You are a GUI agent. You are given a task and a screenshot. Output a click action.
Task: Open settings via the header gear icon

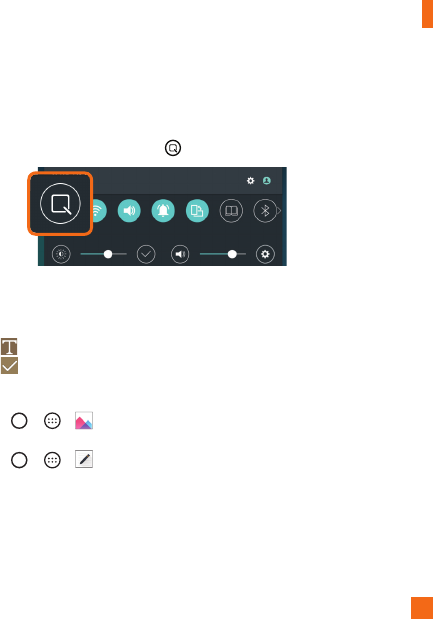coord(251,181)
